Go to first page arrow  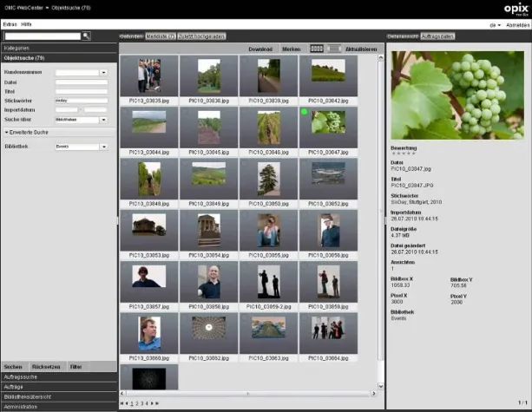(122, 403)
